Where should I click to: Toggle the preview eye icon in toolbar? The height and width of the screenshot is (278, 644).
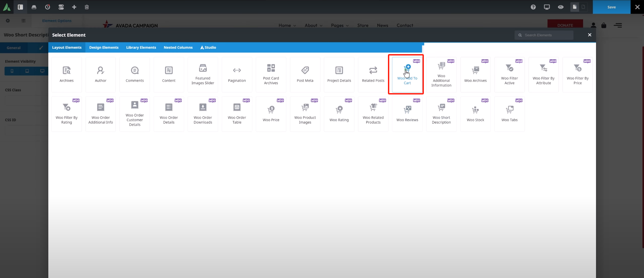(x=560, y=7)
